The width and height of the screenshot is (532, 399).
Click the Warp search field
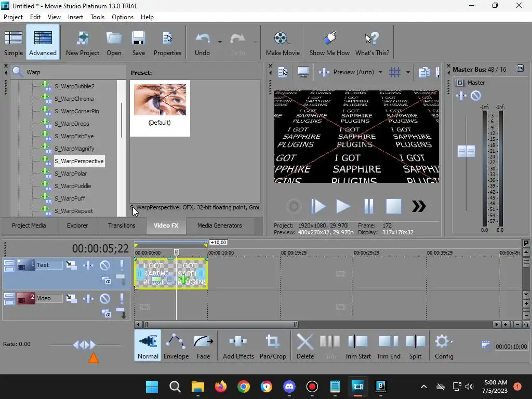pyautogui.click(x=68, y=72)
